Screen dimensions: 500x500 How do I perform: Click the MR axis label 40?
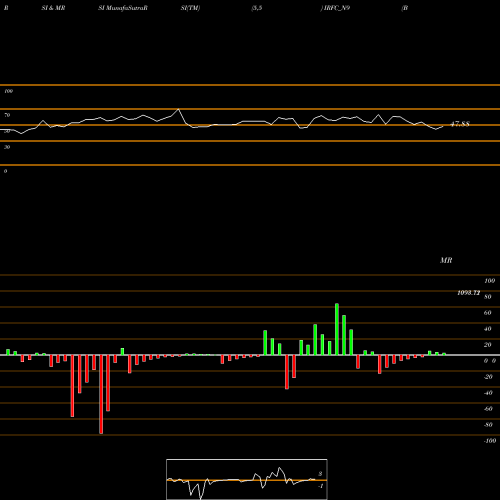coord(488,329)
